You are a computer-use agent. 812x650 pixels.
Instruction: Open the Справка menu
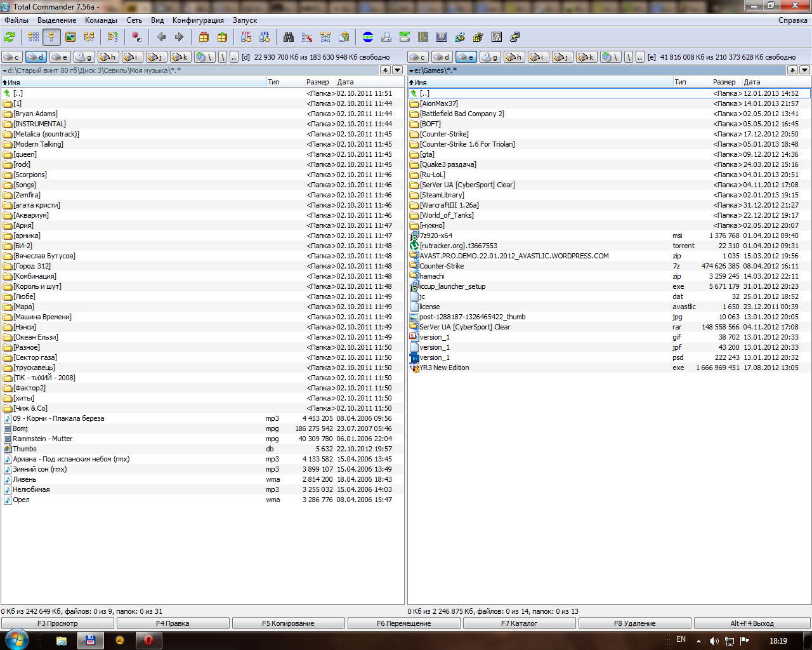793,20
